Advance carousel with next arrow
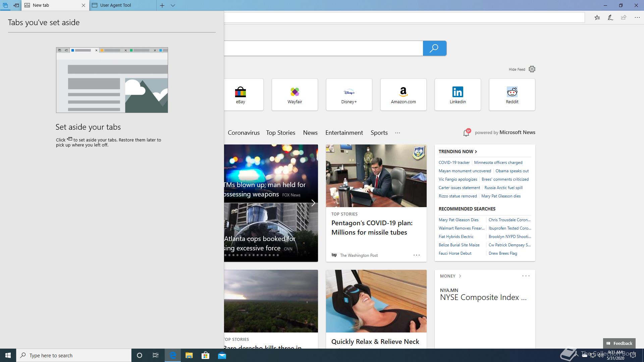Screen dimensions: 644x362 tap(313, 203)
